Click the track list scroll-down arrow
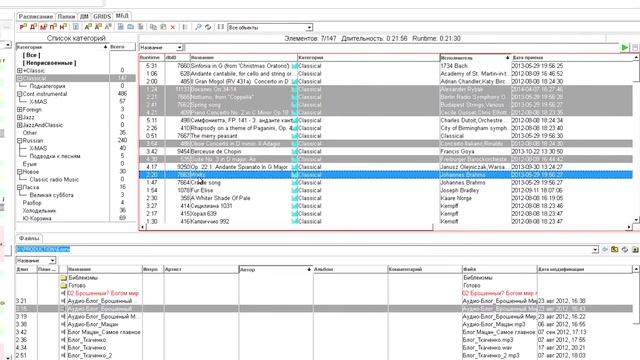Viewport: 640px width, 360px height. (636, 220)
